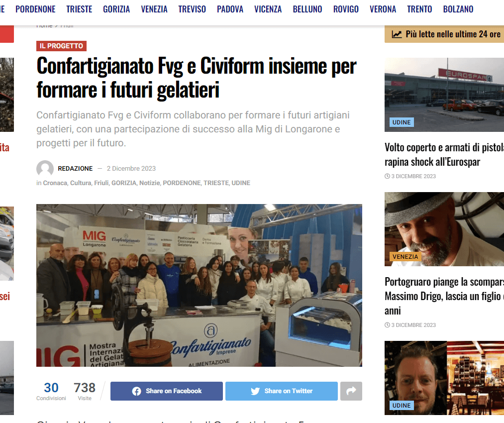This screenshot has height=423, width=504.
Task: Click the Redazione author avatar
Action: pyautogui.click(x=45, y=168)
